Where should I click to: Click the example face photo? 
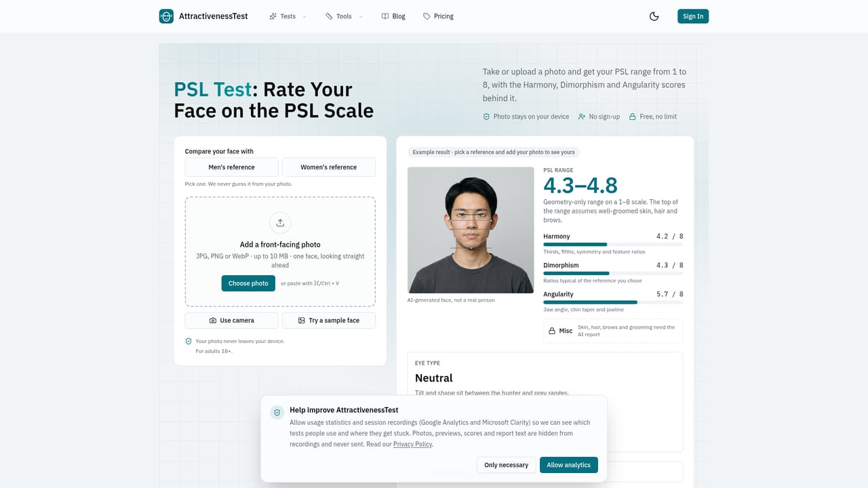pyautogui.click(x=471, y=230)
